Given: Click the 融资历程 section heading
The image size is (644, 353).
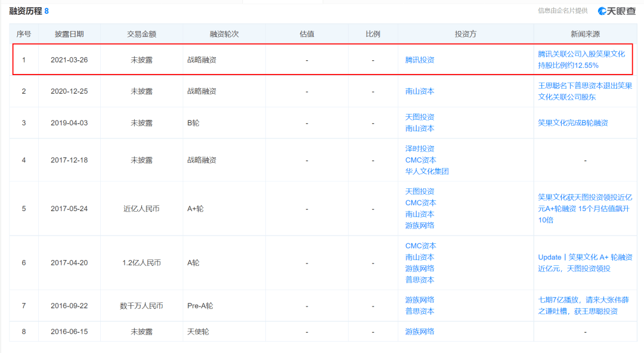Looking at the screenshot, I should click(x=26, y=11).
